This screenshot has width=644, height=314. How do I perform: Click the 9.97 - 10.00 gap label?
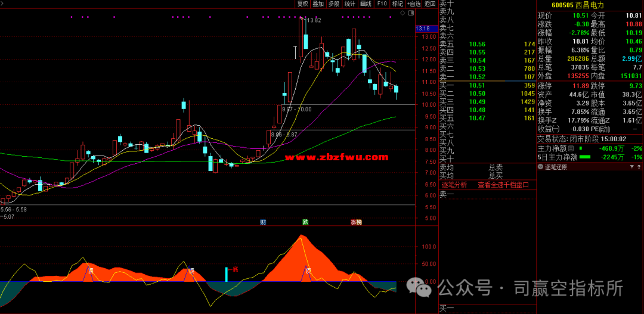coord(297,109)
